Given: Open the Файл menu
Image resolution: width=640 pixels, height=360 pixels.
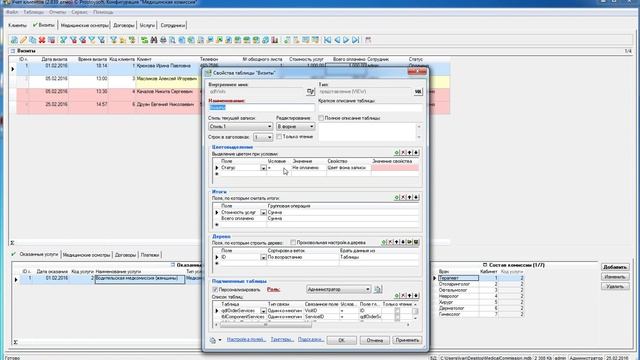Looking at the screenshot, I should coord(12,12).
